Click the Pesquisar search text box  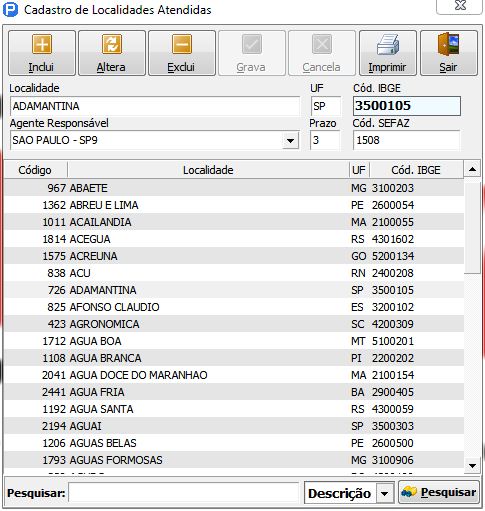point(183,492)
